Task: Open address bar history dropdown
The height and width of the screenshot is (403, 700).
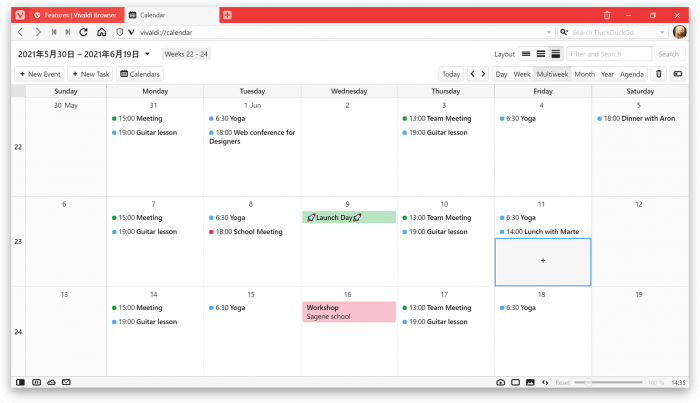Action: click(x=549, y=32)
